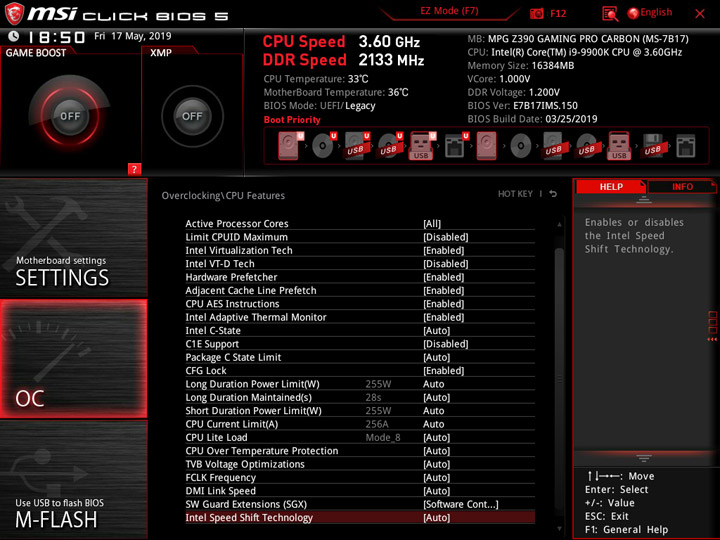Select the UEFI USB CD/DVD boot icon
This screenshot has width=720, height=540.
tap(390, 146)
